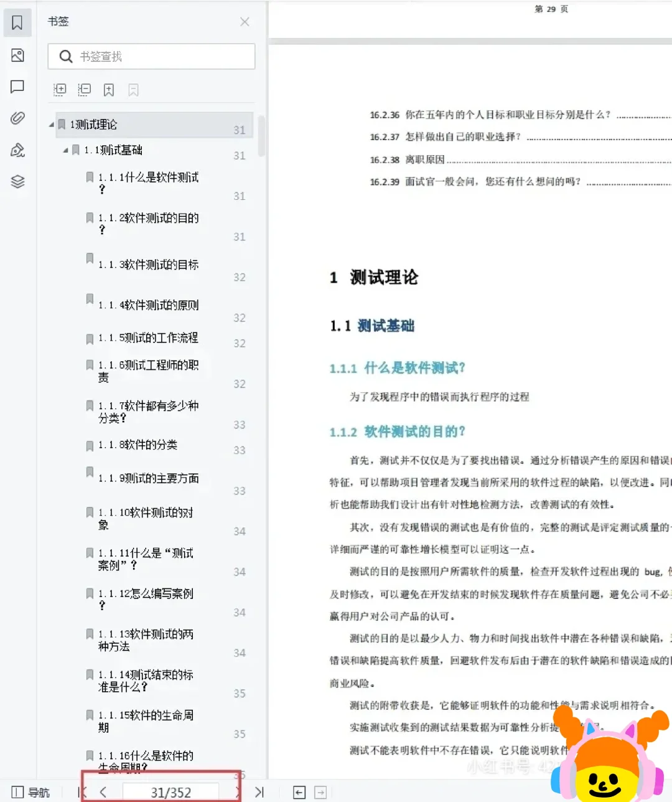Collapse the 1.1测试基础 bookmark node
This screenshot has height=802, width=672.
click(65, 150)
